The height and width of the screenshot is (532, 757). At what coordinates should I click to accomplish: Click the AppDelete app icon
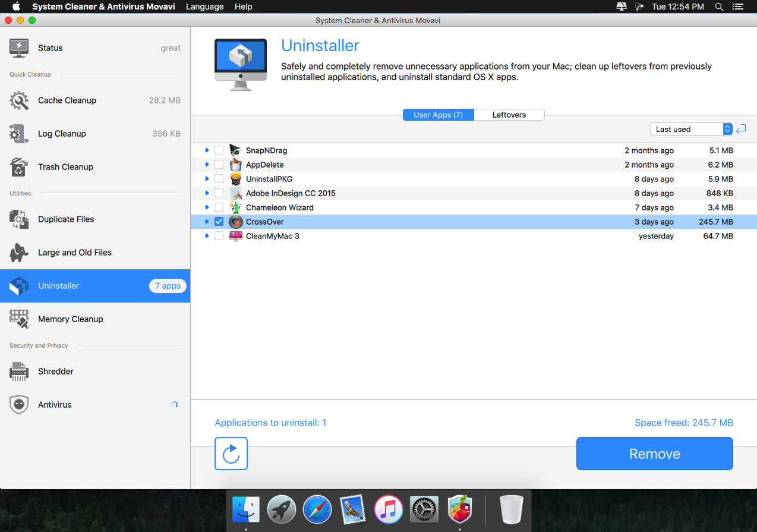(x=235, y=165)
